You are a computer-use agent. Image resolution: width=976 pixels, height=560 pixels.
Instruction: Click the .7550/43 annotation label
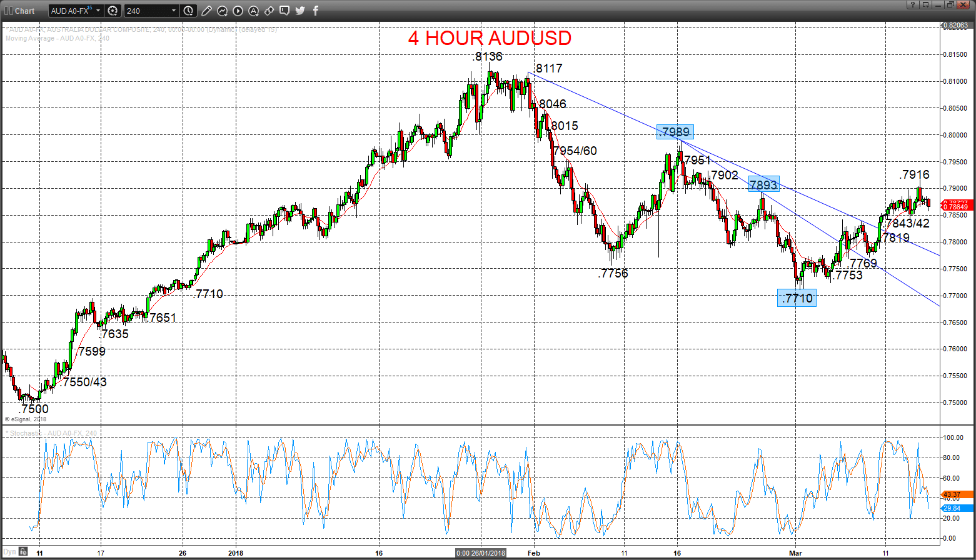(x=83, y=382)
